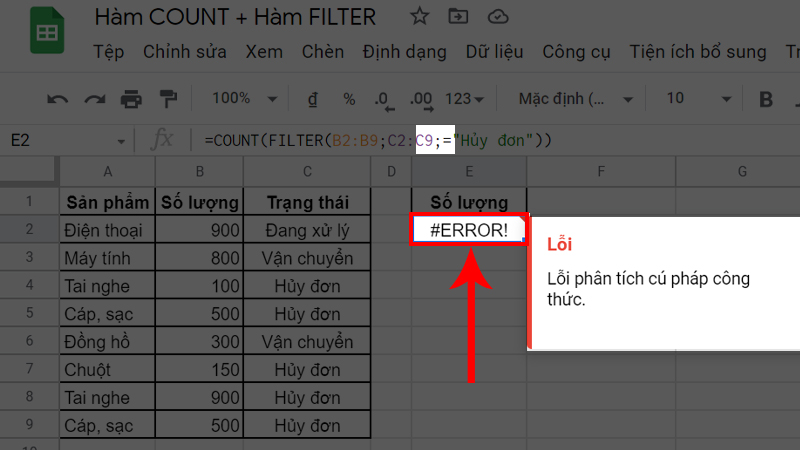Open the 123 number format dropdown

469,99
